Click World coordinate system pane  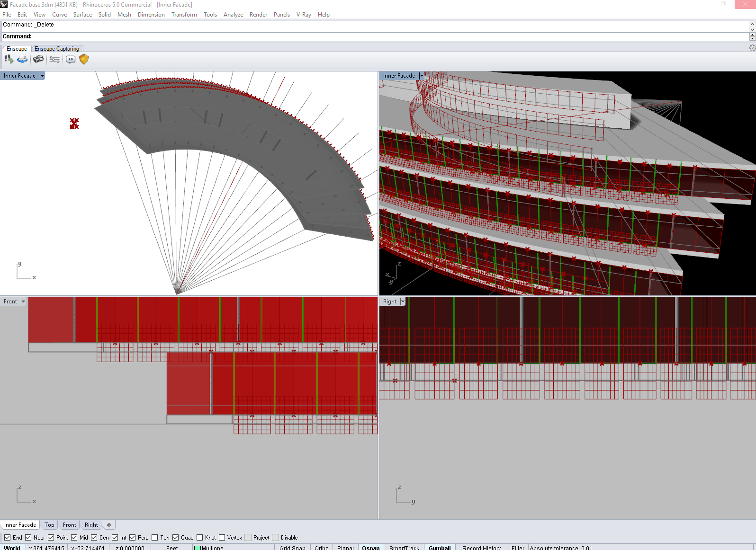(x=12, y=548)
